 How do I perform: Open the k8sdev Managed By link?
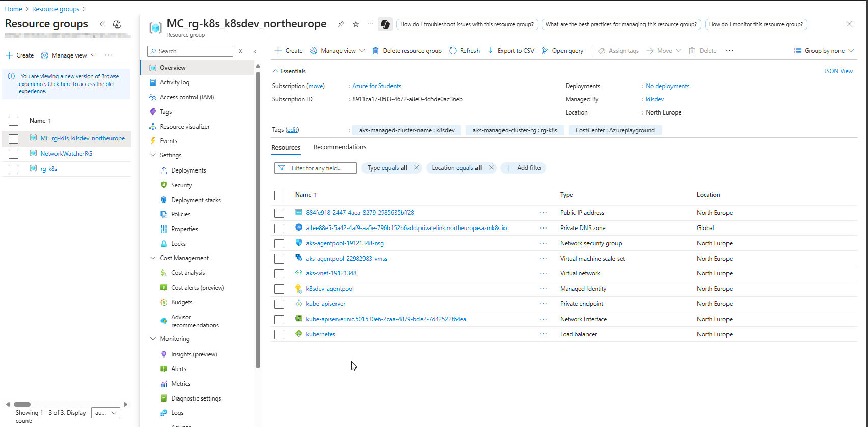point(655,99)
